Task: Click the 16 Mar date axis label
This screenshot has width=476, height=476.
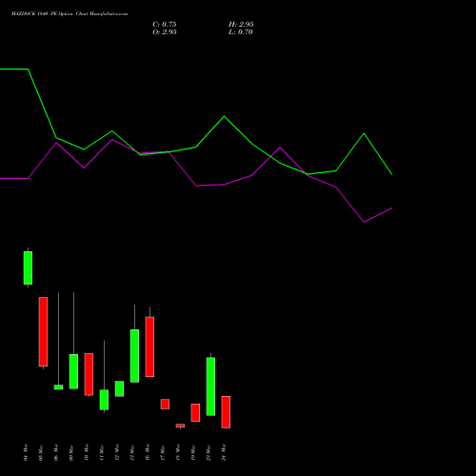Action: pos(148,452)
